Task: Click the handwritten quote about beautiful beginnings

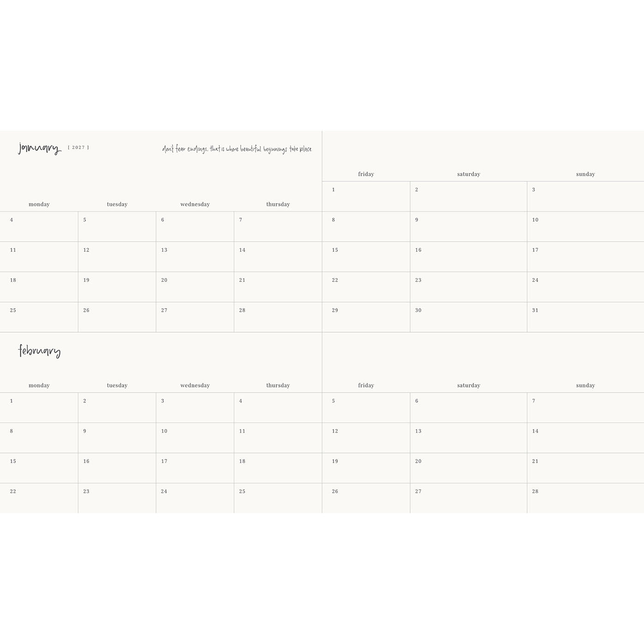Action: (x=237, y=149)
